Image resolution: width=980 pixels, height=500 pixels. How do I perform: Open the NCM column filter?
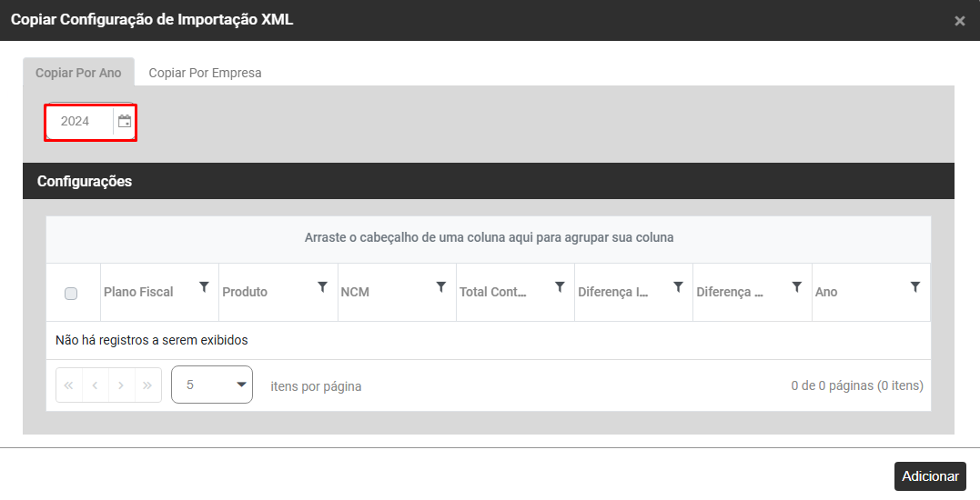tap(441, 287)
